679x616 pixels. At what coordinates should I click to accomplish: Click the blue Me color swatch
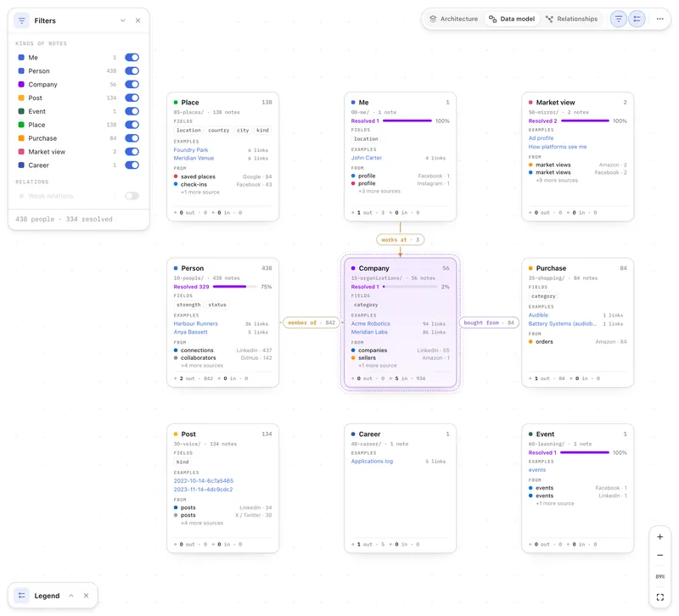point(21,57)
